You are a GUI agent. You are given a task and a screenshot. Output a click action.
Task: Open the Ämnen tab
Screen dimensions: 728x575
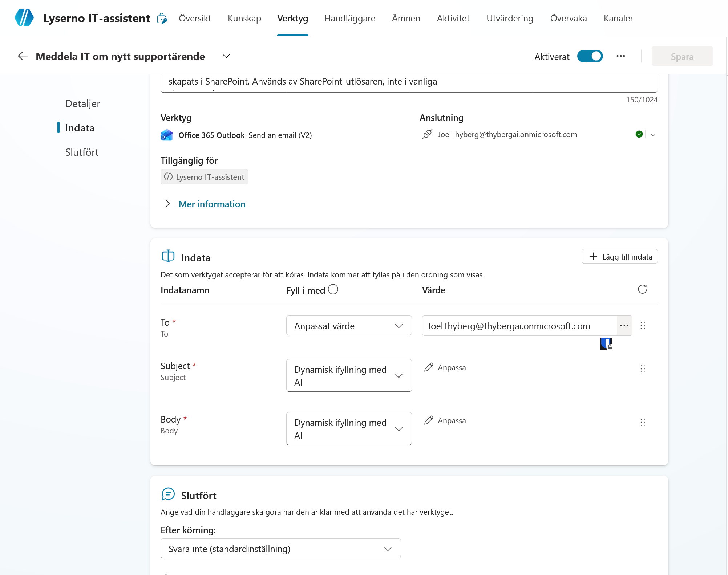pos(406,18)
